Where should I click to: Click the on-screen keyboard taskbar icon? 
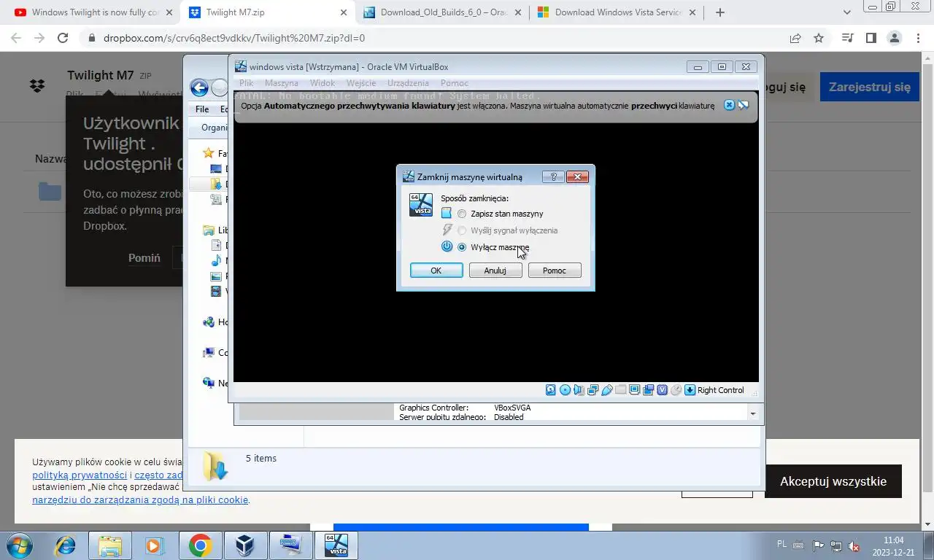click(290, 545)
